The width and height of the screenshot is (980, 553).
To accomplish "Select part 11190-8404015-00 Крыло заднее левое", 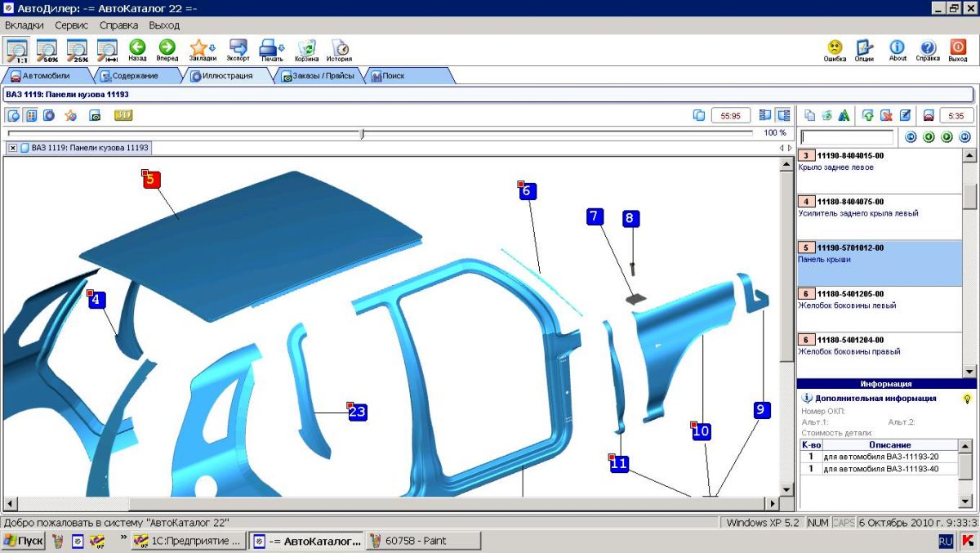I will [879, 171].
